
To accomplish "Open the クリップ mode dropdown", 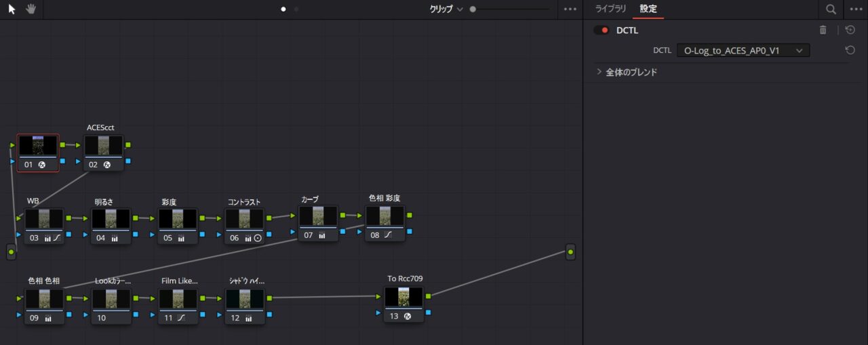I will tap(446, 9).
